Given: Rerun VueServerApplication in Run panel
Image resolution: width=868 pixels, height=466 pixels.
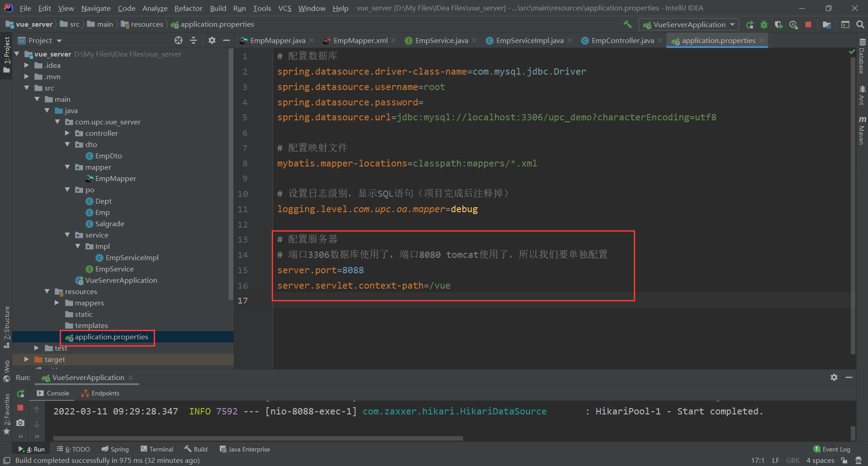Looking at the screenshot, I should coord(20,394).
